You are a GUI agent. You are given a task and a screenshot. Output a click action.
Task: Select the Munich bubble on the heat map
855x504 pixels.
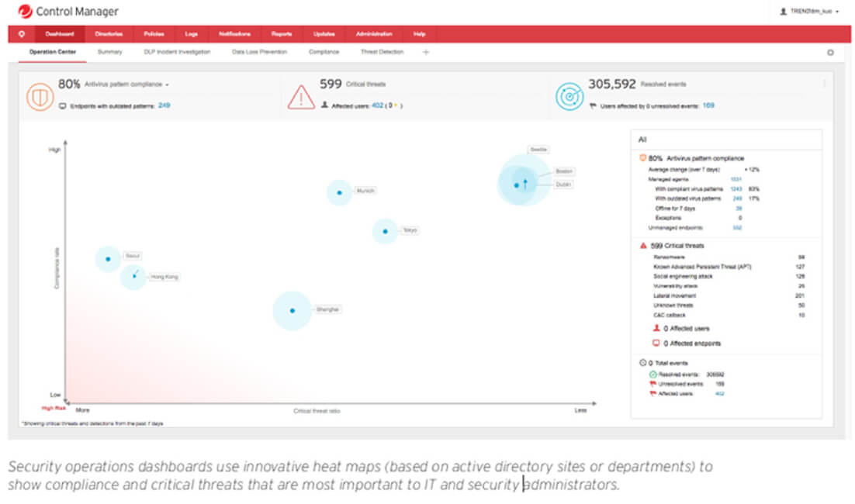[x=339, y=192]
